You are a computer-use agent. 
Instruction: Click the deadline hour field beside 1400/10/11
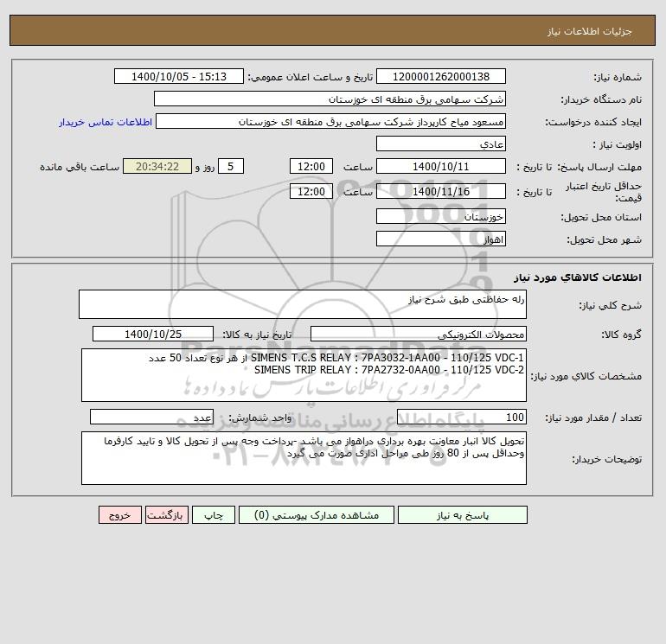click(x=311, y=167)
